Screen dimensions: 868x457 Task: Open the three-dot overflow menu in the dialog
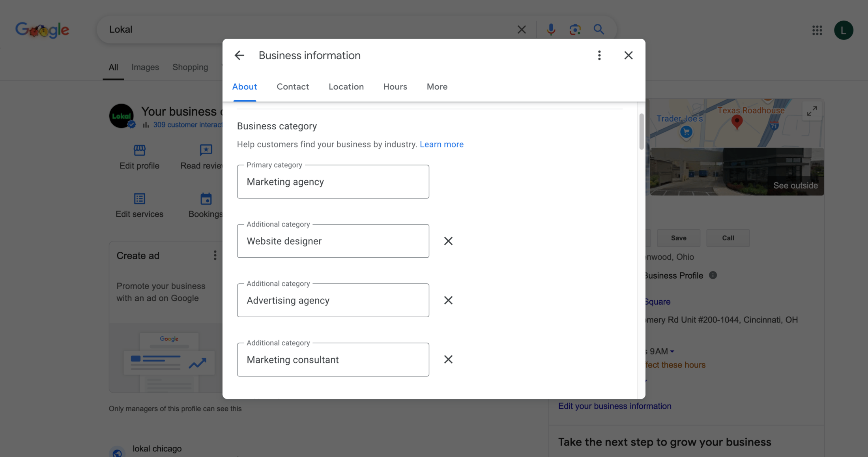click(599, 55)
